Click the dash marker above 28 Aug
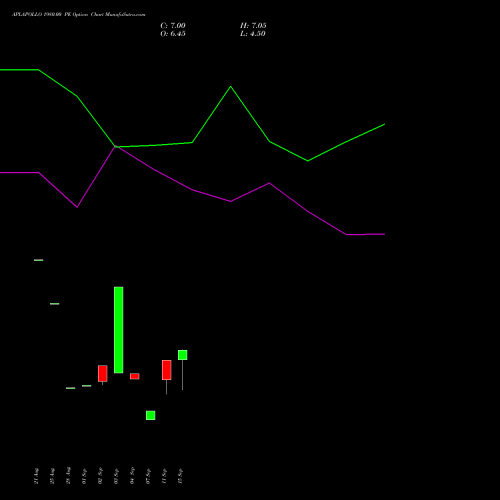 tap(71, 388)
